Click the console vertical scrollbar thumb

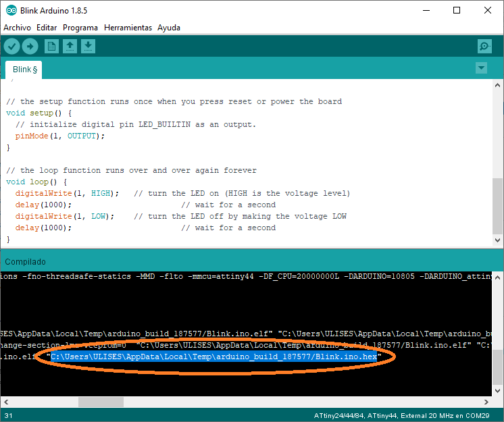click(497, 367)
